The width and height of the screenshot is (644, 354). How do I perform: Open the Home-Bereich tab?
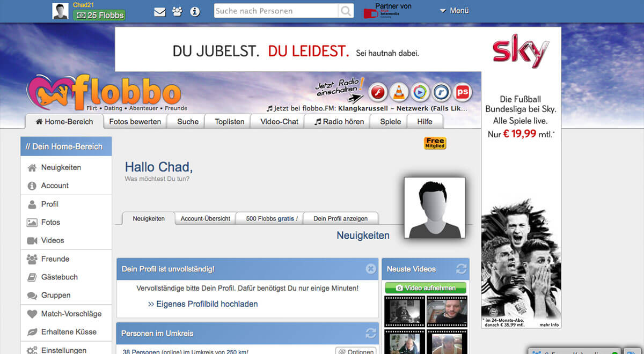[x=64, y=122]
